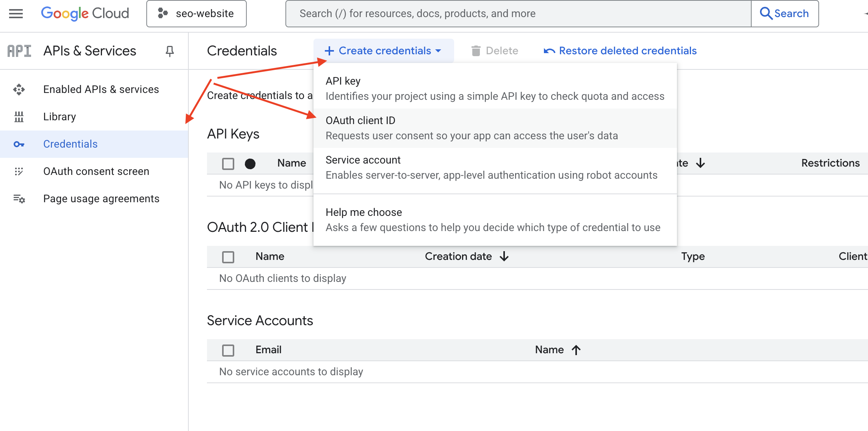Viewport: 868px width, 431px height.
Task: Tick the API Keys select-all checkbox
Action: tap(228, 164)
